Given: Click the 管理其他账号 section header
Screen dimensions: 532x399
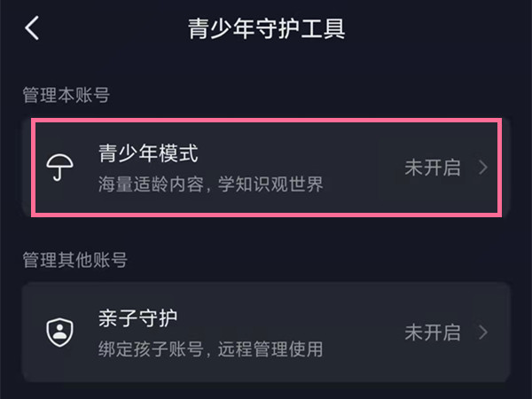Looking at the screenshot, I should [74, 260].
